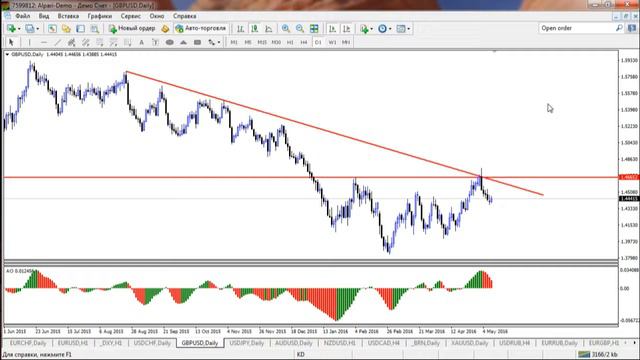Select the cursor pointer tool

(11, 42)
